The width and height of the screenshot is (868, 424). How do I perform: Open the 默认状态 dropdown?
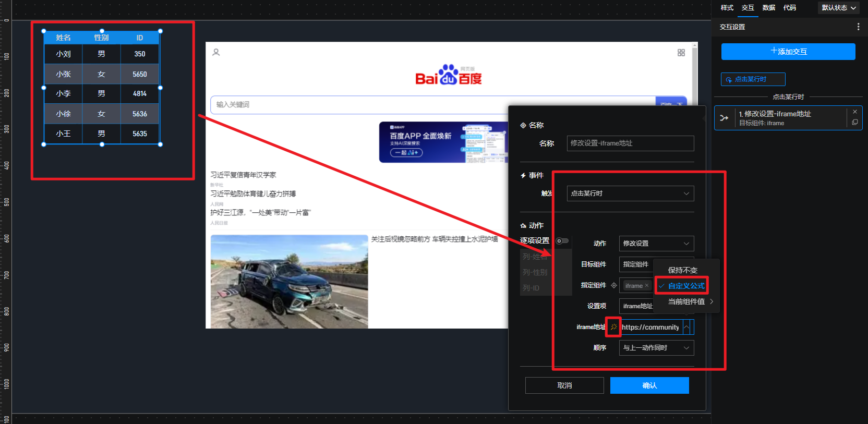click(839, 8)
